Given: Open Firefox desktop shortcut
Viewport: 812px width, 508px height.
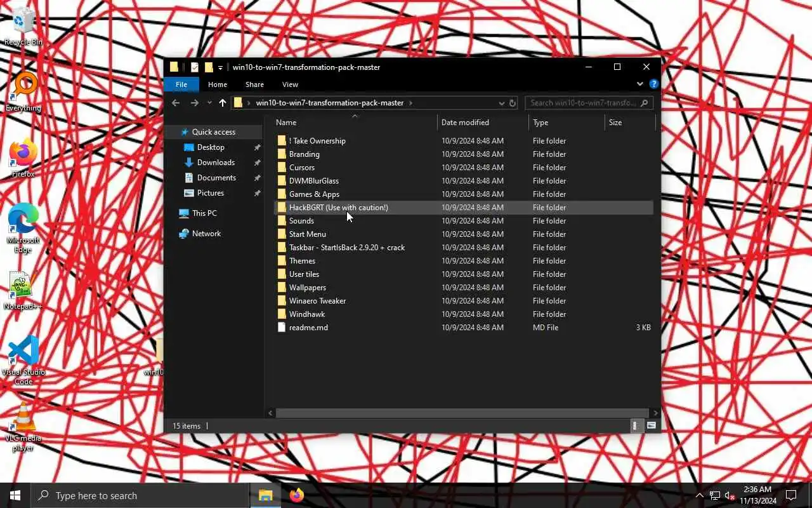Looking at the screenshot, I should coord(23,157).
